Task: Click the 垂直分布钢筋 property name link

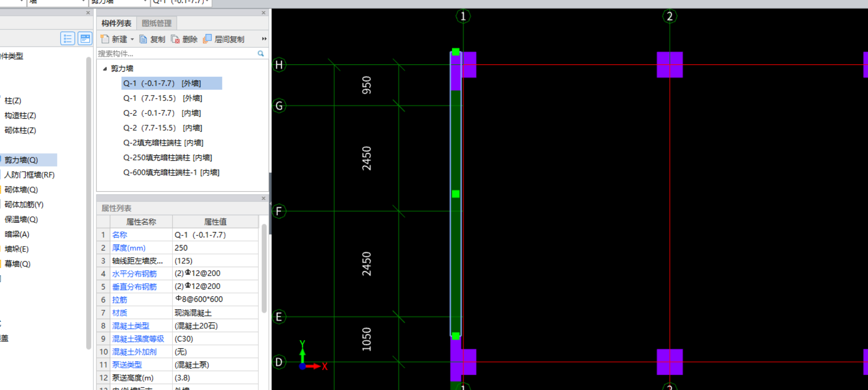Action: (x=134, y=287)
